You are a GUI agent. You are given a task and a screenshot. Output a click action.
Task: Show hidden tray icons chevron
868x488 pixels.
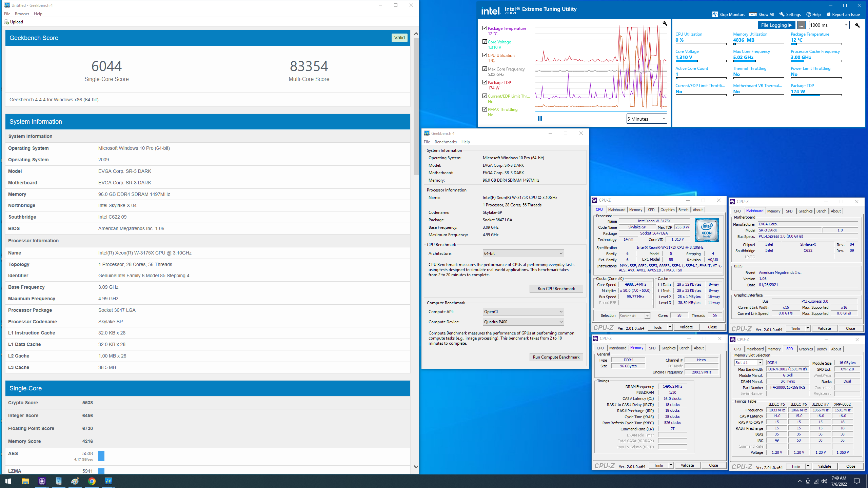click(x=800, y=481)
